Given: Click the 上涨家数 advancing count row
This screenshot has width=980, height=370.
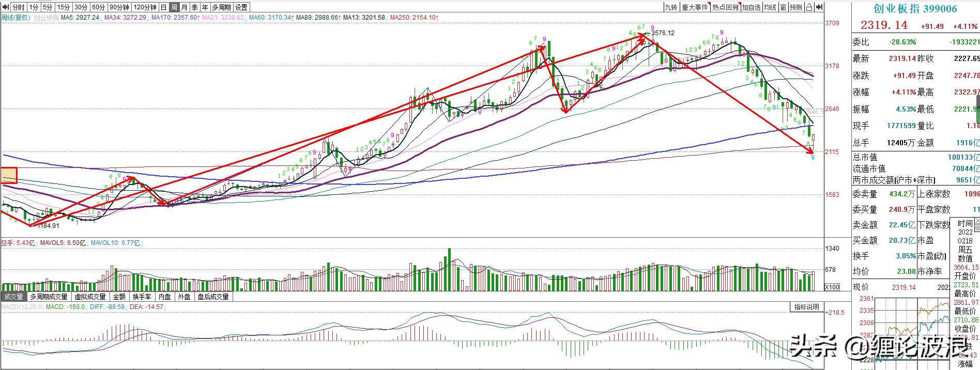Looking at the screenshot, I should click(x=948, y=194).
